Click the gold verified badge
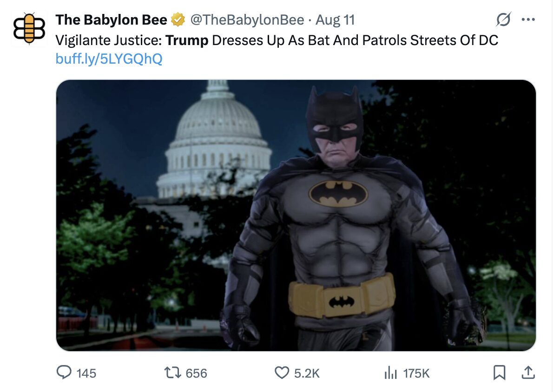The width and height of the screenshot is (554, 392). pyautogui.click(x=177, y=20)
